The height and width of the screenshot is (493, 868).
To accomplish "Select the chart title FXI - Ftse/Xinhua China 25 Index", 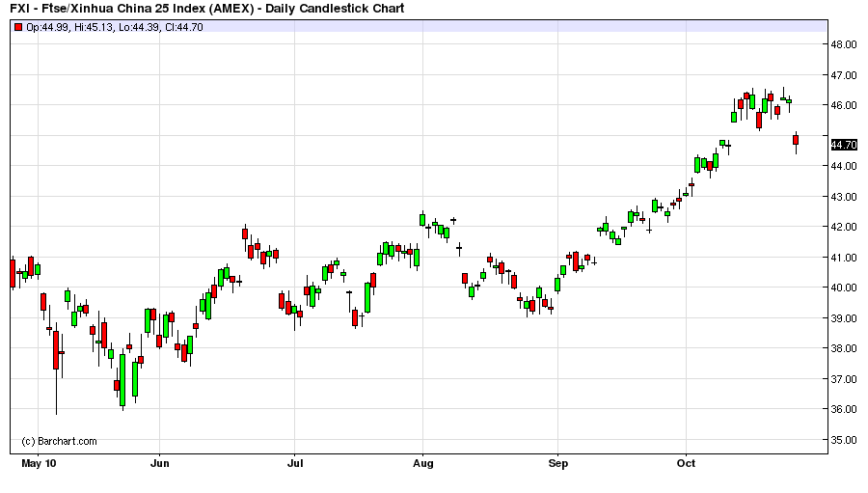I will point(207,9).
